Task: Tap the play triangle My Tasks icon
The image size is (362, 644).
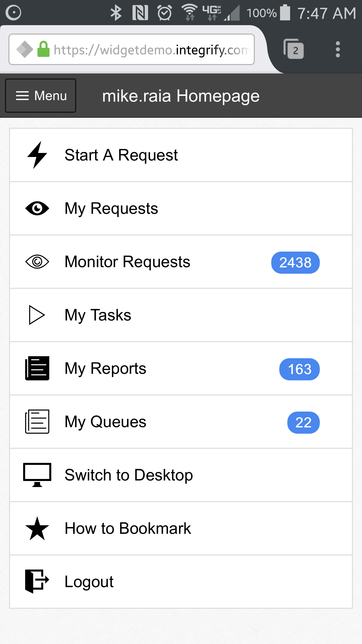Action: [x=37, y=315]
